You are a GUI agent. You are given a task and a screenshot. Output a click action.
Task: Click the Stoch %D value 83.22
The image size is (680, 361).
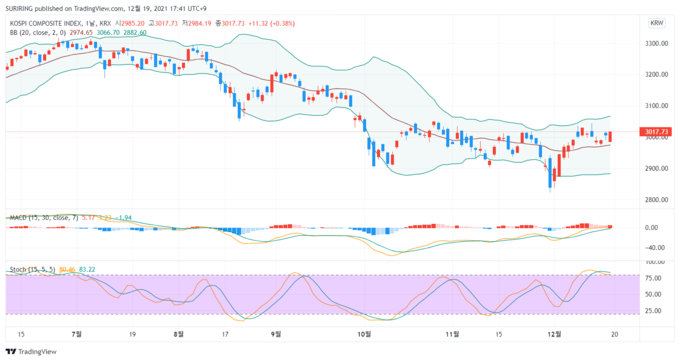coord(87,270)
